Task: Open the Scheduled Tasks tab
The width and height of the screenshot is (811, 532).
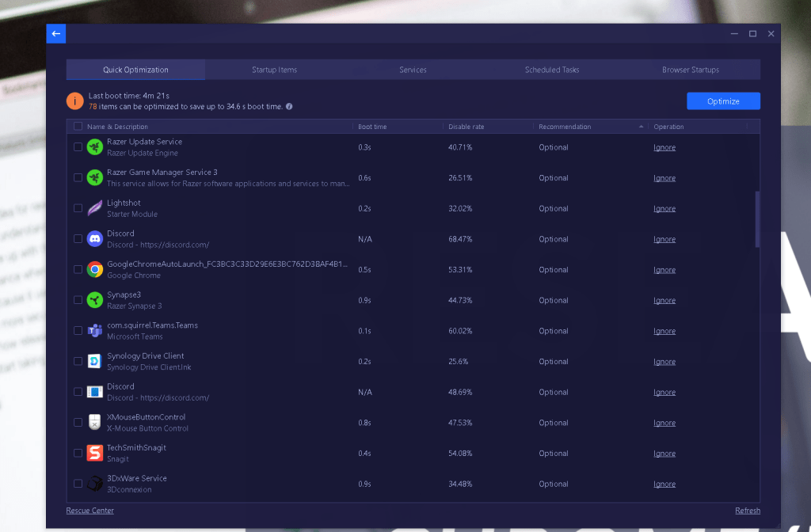Action: (x=552, y=70)
